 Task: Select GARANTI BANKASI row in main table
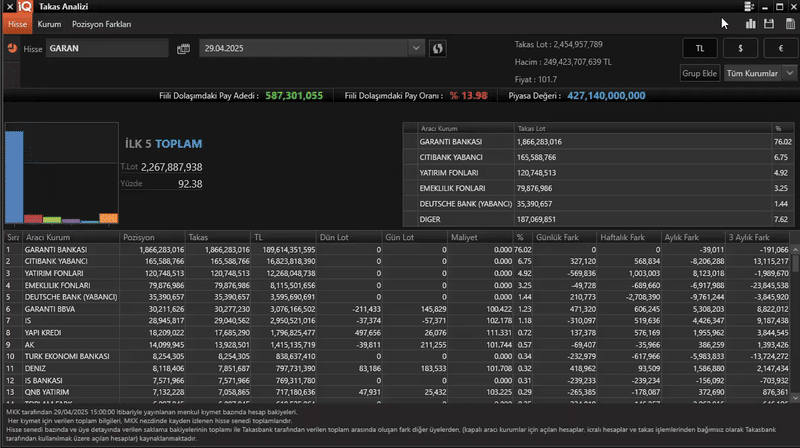pos(398,250)
